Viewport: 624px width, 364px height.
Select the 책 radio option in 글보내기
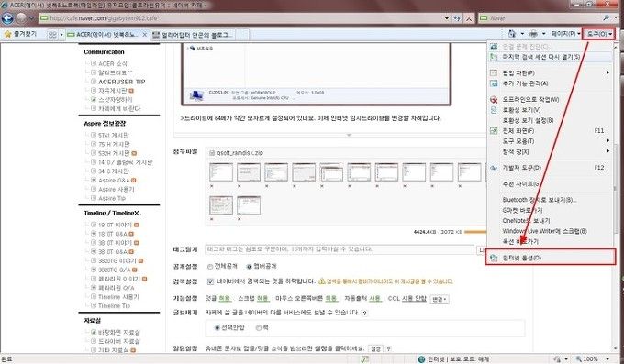pos(259,328)
